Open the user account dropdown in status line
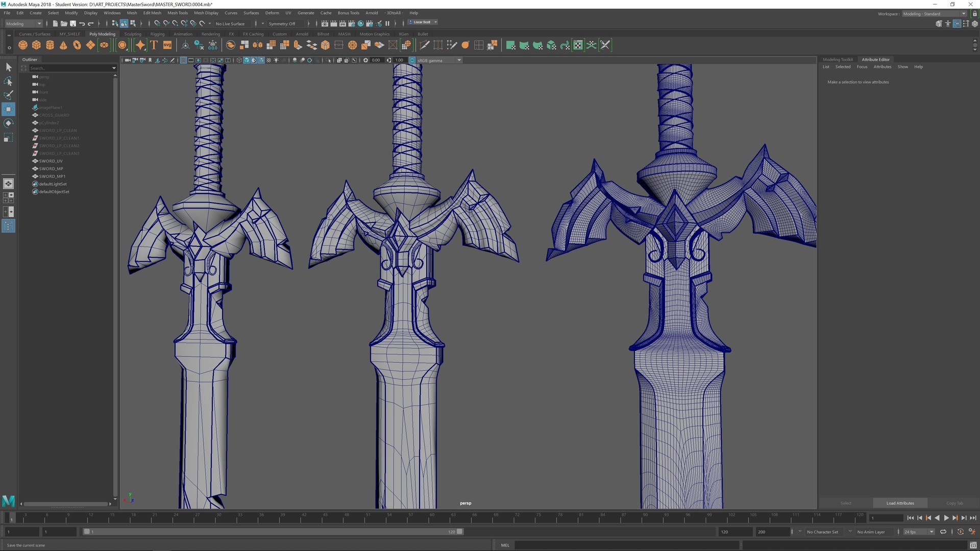980x551 pixels. [423, 22]
